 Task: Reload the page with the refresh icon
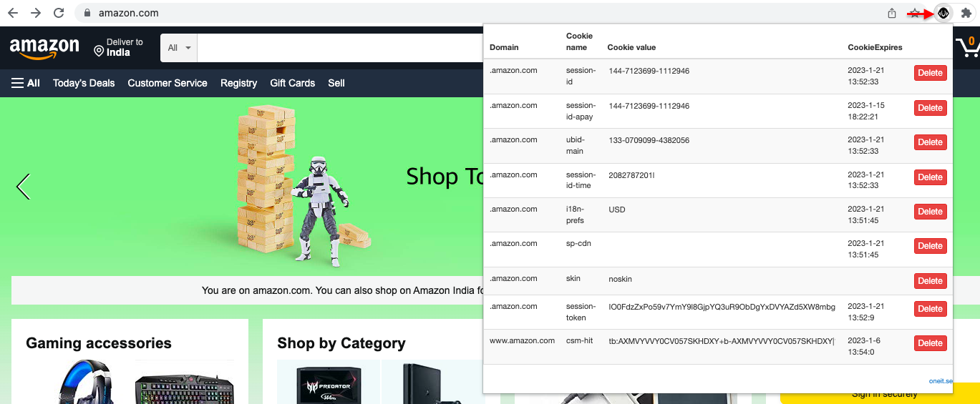[x=59, y=13]
